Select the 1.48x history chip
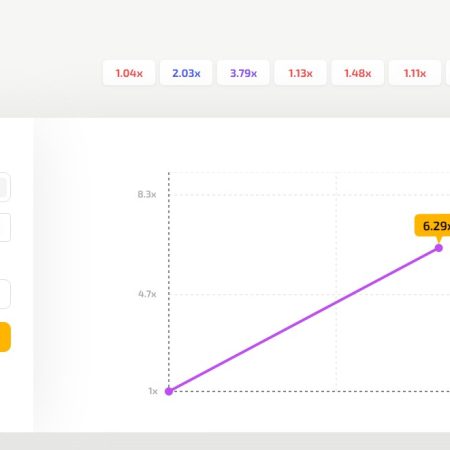Viewport: 450px width, 450px height. (x=358, y=73)
